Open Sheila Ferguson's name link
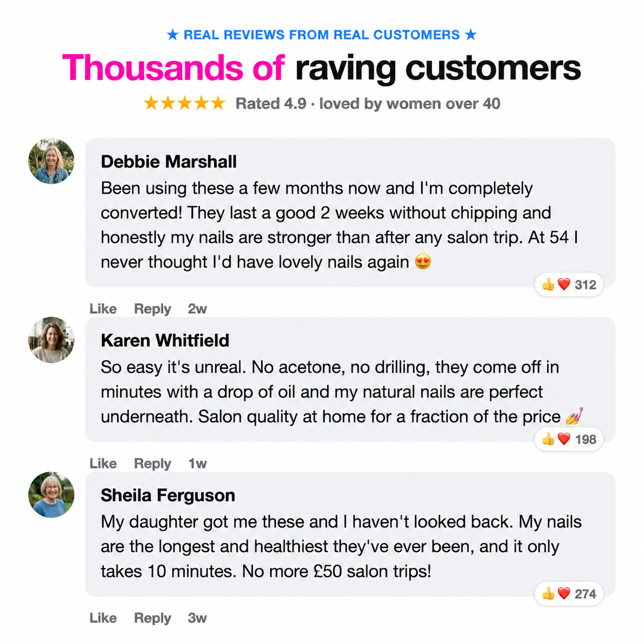Screen dimensions: 644x644 [x=167, y=495]
